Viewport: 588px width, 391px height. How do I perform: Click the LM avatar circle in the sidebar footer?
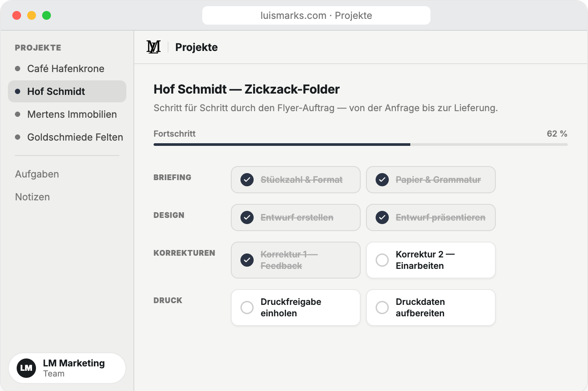pyautogui.click(x=26, y=368)
